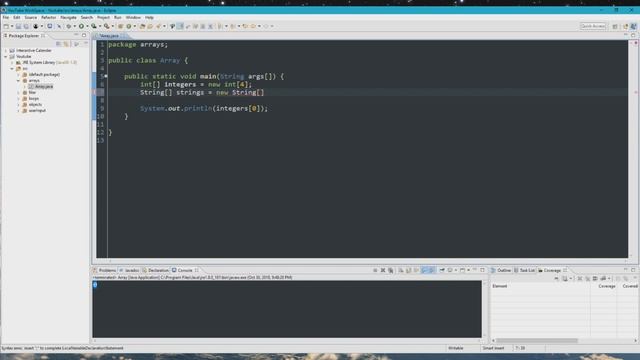
Task: Open the Help menu
Action: pyautogui.click(x=149, y=18)
